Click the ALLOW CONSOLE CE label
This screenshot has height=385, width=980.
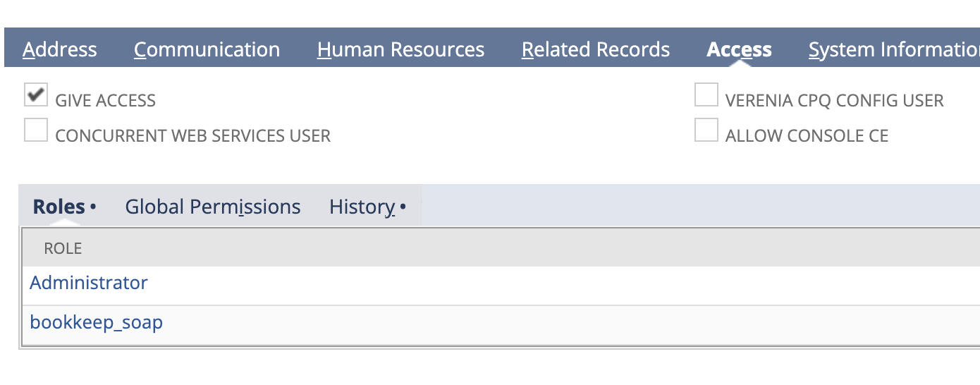(807, 136)
